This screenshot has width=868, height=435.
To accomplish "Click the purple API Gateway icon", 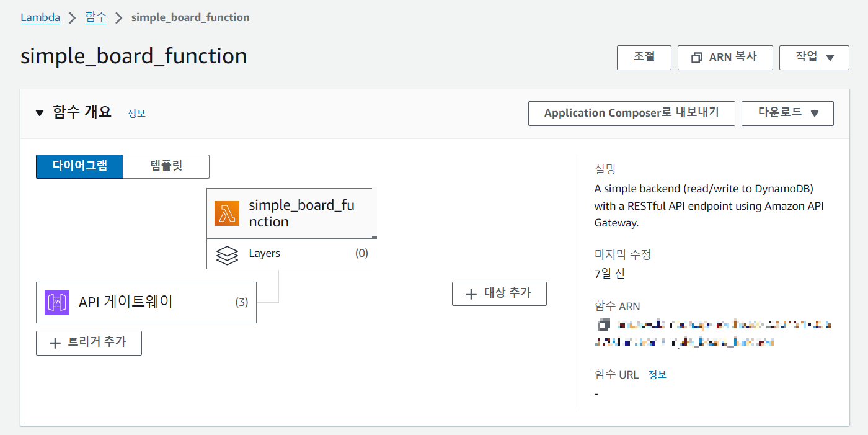I will (x=57, y=302).
